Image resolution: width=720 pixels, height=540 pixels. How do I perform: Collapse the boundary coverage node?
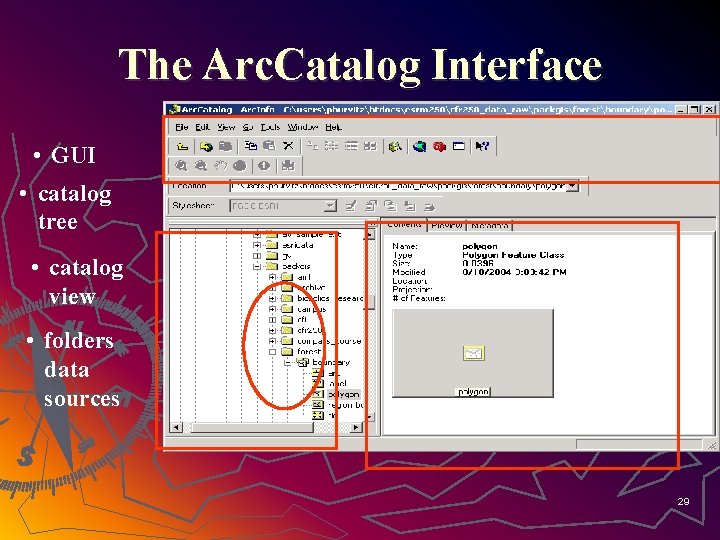click(288, 363)
